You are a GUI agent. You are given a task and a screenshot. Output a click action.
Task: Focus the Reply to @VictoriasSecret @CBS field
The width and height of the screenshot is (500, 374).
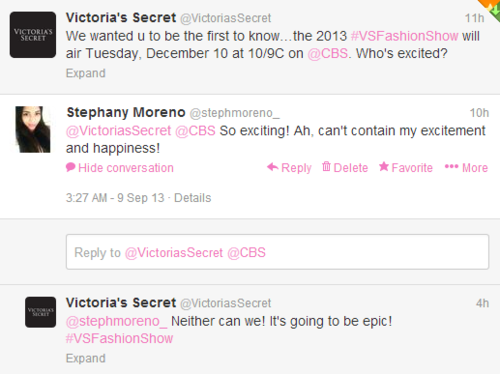coord(277,252)
